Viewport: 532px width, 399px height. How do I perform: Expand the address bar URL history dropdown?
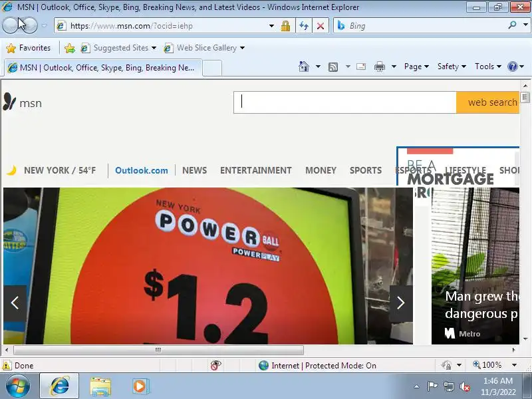click(x=271, y=26)
